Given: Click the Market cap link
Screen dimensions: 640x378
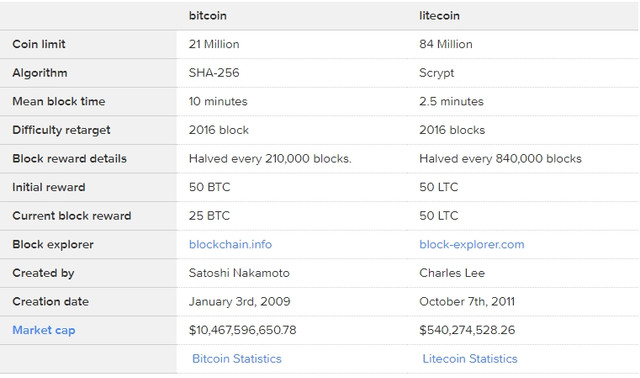Looking at the screenshot, I should click(x=44, y=330).
